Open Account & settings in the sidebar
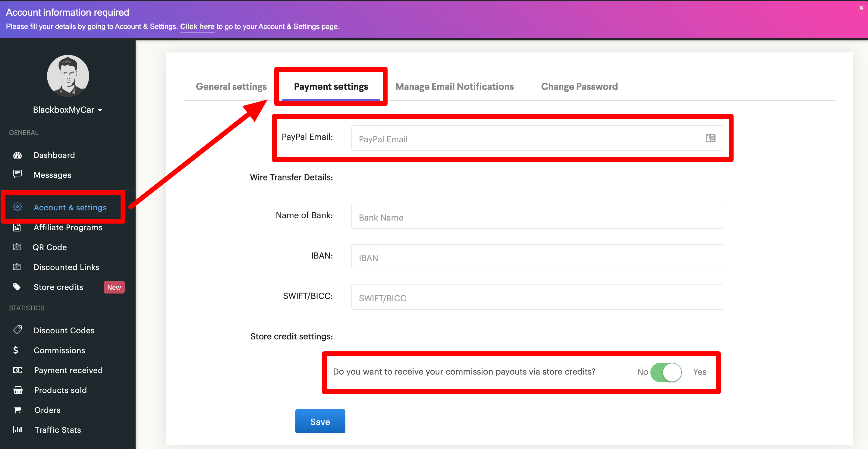Screen dimensions: 868x449 point(70,208)
